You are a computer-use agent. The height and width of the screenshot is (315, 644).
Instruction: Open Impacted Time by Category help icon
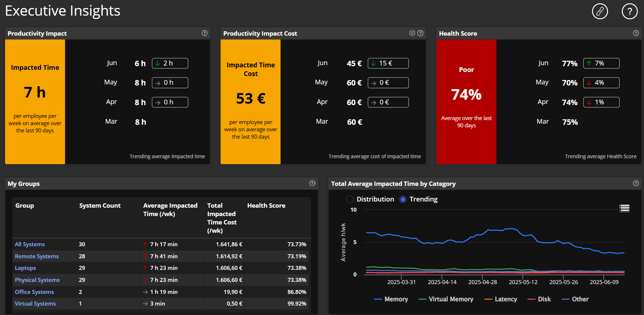pos(636,183)
